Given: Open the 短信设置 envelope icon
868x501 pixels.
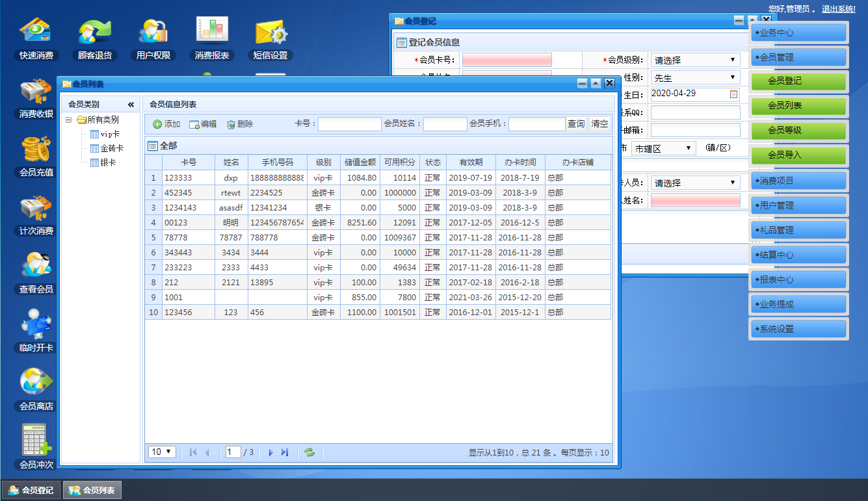Looking at the screenshot, I should pyautogui.click(x=270, y=31).
